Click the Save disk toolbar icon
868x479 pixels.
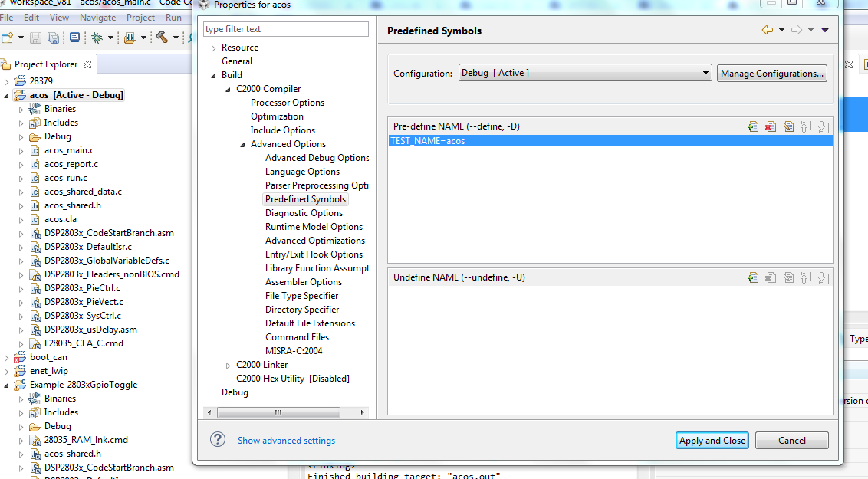pyautogui.click(x=35, y=38)
